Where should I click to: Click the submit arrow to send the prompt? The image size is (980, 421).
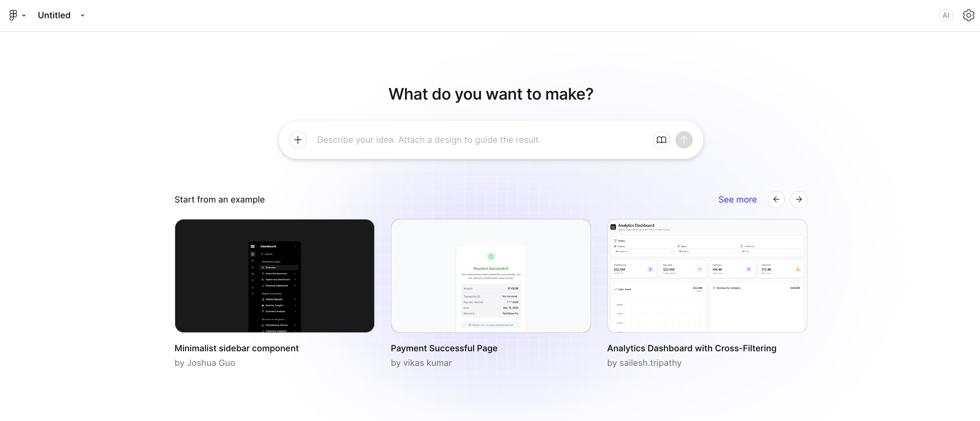coord(684,140)
